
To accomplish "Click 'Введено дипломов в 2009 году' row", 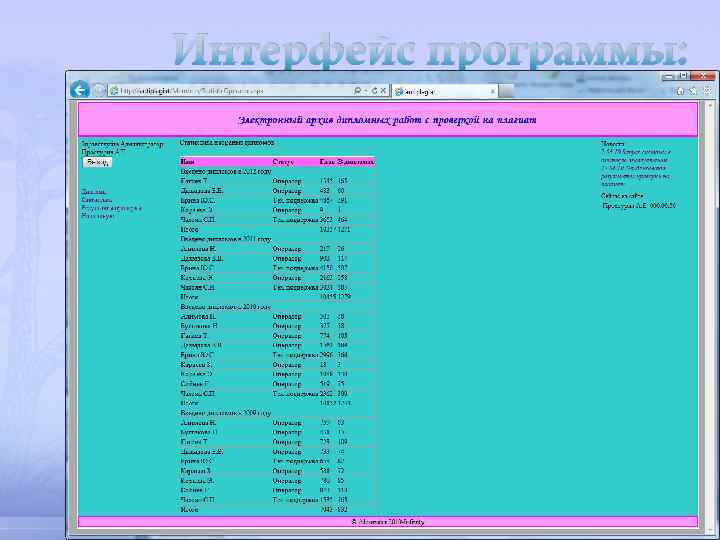I will pyautogui.click(x=278, y=413).
